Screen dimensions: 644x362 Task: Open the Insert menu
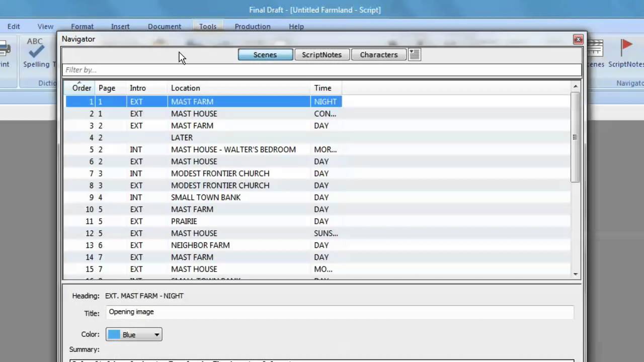tap(120, 27)
